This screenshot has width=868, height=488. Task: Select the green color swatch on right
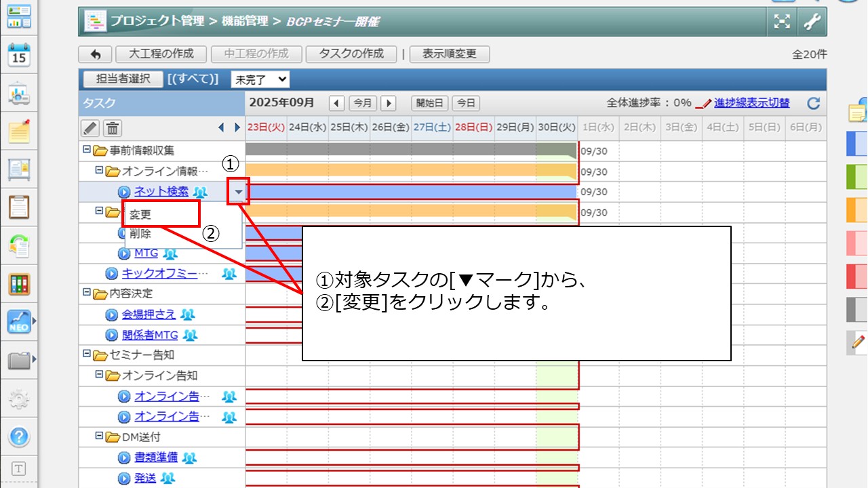(x=857, y=178)
